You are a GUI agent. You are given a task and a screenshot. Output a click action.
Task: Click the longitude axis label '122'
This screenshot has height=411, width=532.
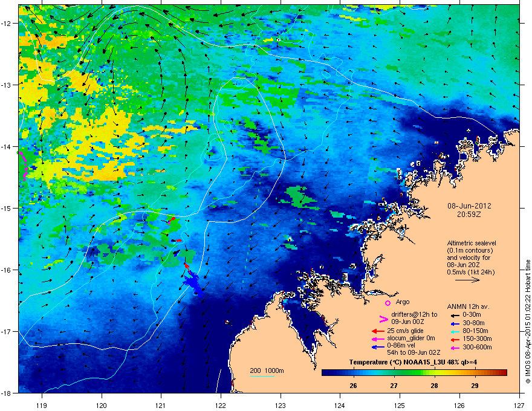pyautogui.click(x=221, y=405)
